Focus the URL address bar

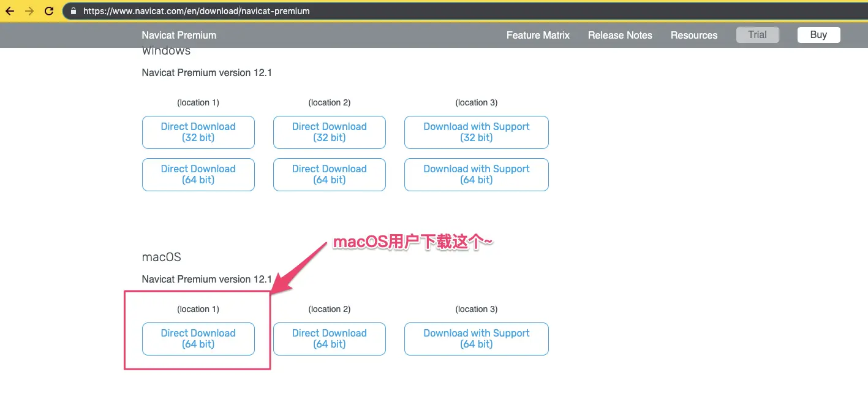coord(466,11)
